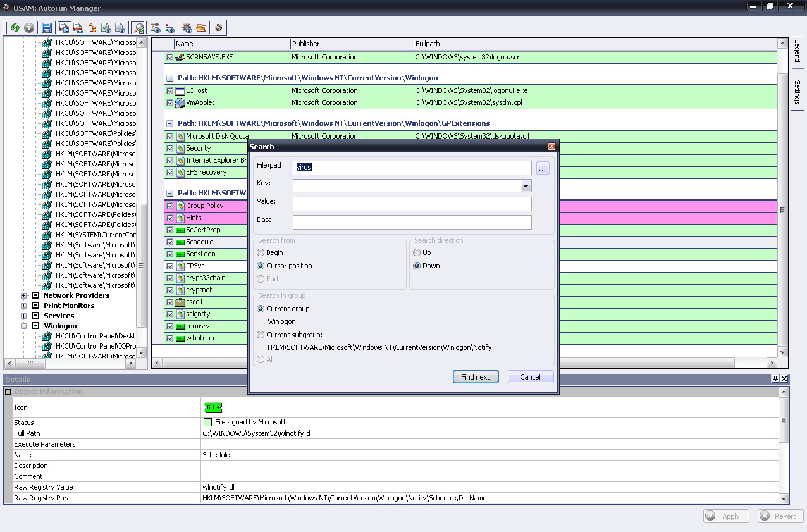
Task: Expand the Services tree node
Action: [24, 316]
